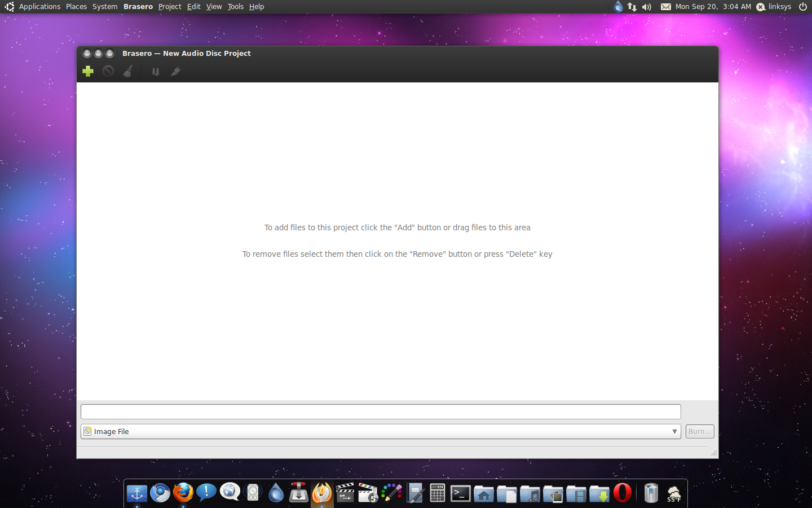Open the Music folder in dock
The image size is (812, 508).
(x=530, y=494)
